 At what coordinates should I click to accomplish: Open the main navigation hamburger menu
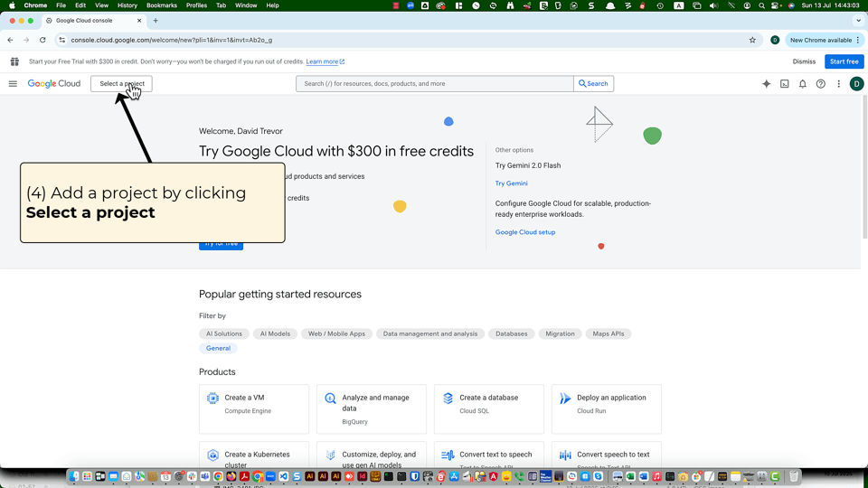[13, 83]
